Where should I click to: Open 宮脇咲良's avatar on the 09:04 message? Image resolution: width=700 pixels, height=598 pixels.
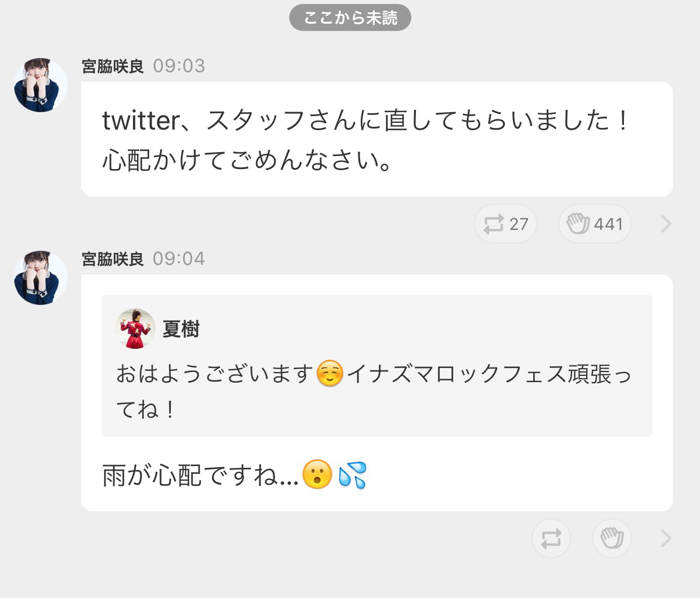[41, 277]
